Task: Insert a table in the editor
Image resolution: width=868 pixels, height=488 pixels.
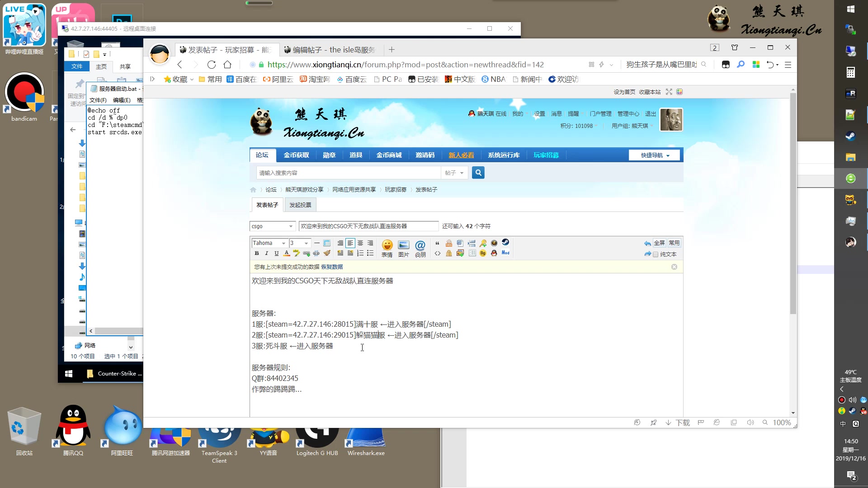Action: (x=327, y=243)
